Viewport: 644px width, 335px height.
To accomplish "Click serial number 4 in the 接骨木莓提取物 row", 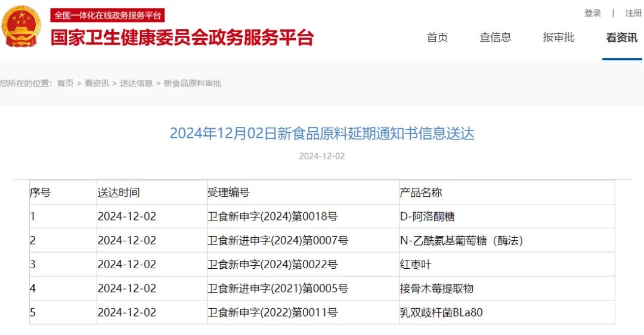I will click(32, 288).
